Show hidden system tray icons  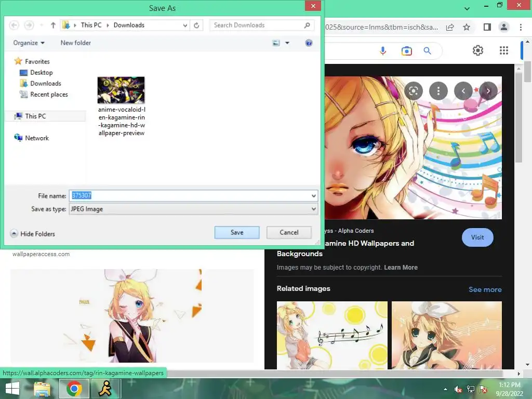tap(445, 389)
